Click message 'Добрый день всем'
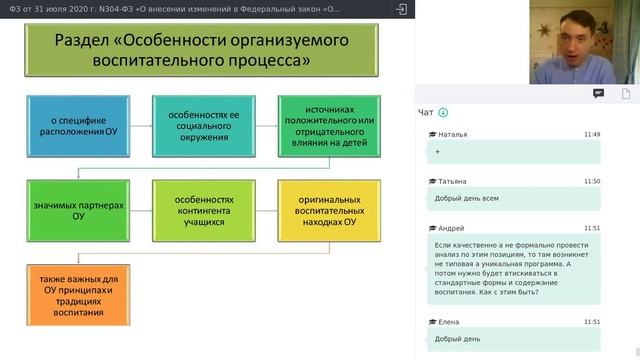The height and width of the screenshot is (360, 640). [514, 199]
